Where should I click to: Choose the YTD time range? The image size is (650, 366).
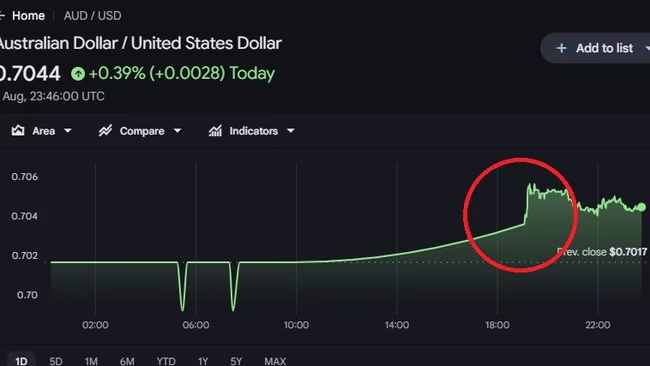click(x=166, y=361)
